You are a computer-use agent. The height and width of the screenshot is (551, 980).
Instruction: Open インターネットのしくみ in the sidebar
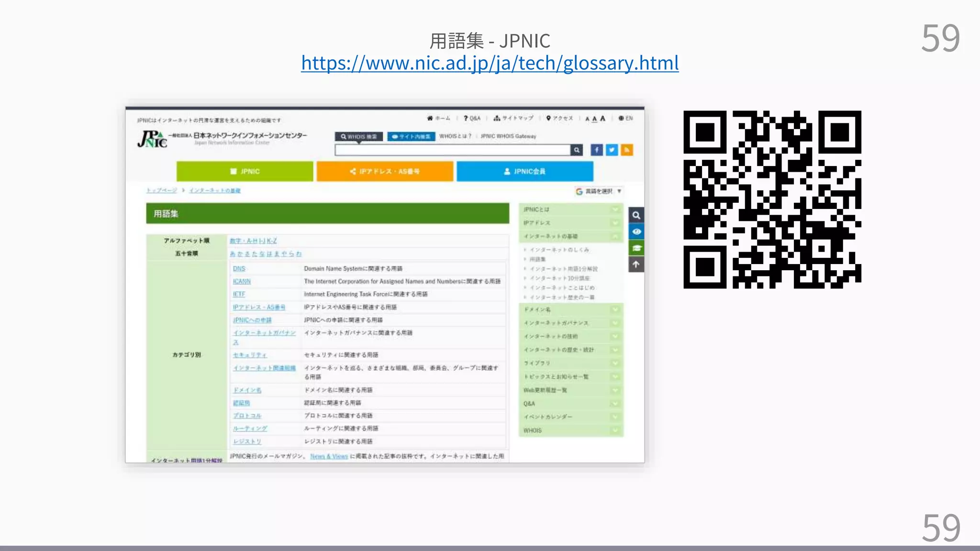pyautogui.click(x=559, y=250)
